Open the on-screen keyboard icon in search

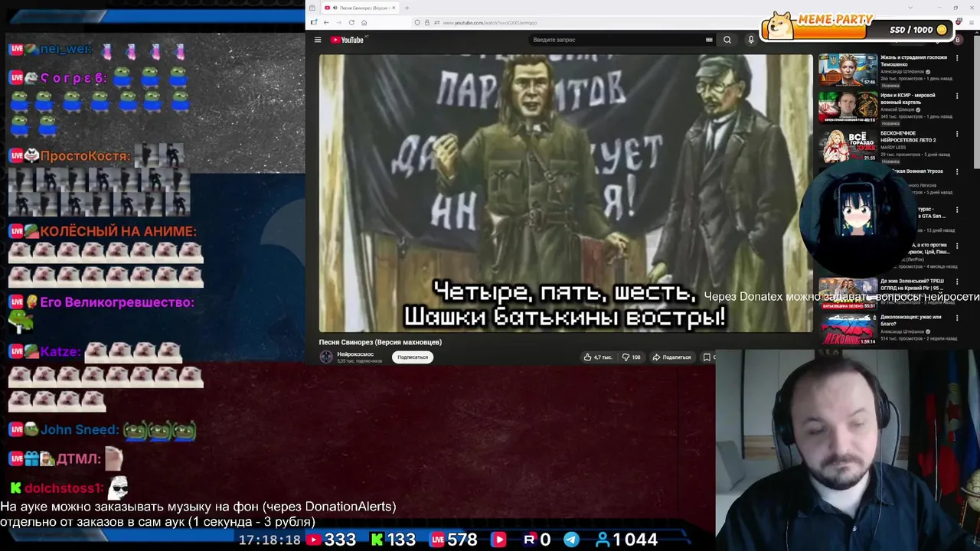709,40
